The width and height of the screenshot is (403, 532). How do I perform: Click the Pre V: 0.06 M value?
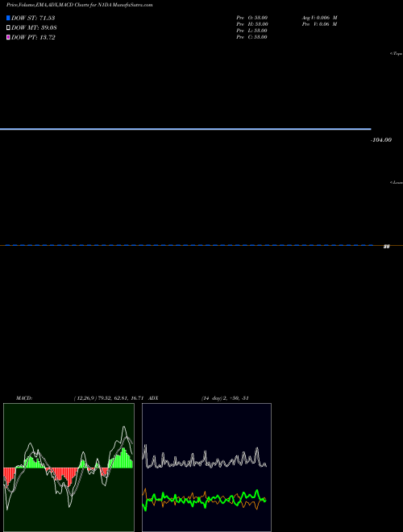(319, 24)
